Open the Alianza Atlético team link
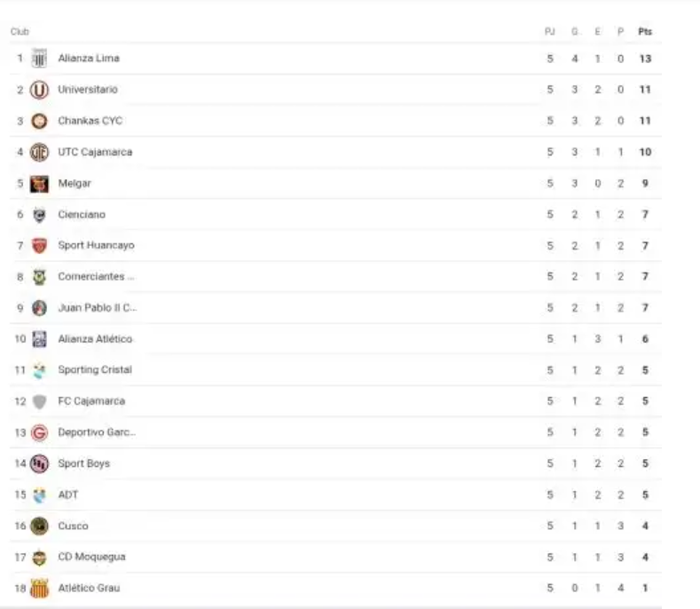The image size is (700, 609). (94, 338)
